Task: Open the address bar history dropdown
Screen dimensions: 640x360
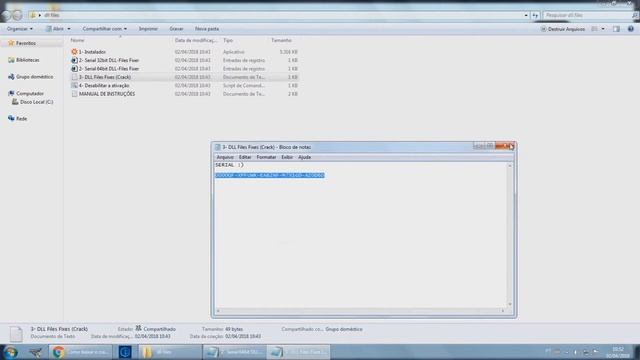Action: tap(526, 15)
